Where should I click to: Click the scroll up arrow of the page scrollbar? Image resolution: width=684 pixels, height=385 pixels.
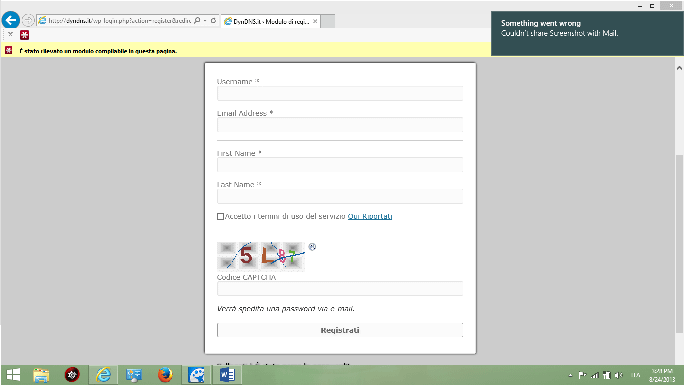coord(679,68)
